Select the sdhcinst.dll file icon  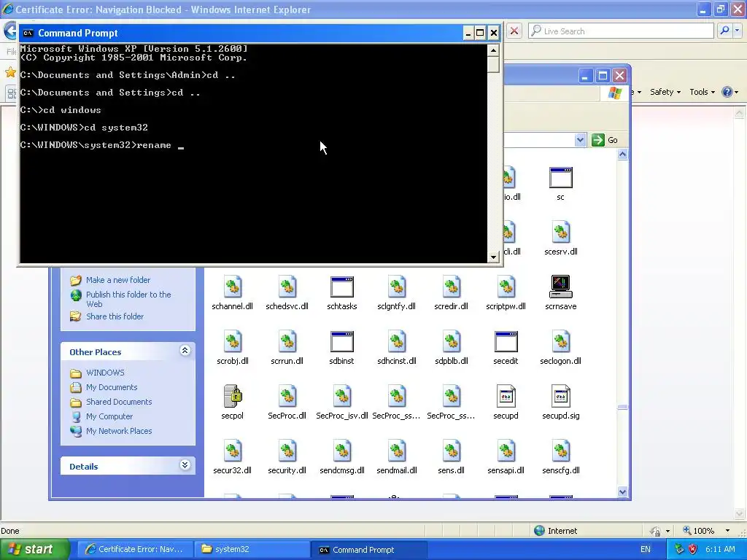point(397,342)
